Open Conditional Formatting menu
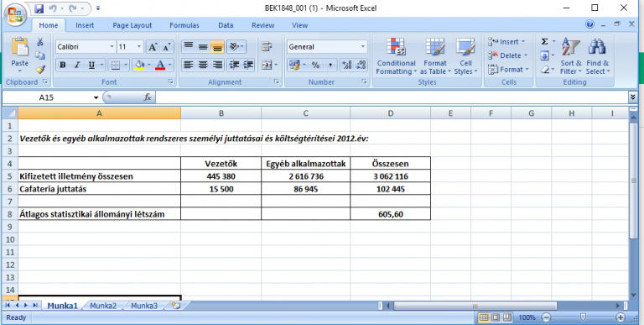Screen dimensions: 644x325 (396, 56)
